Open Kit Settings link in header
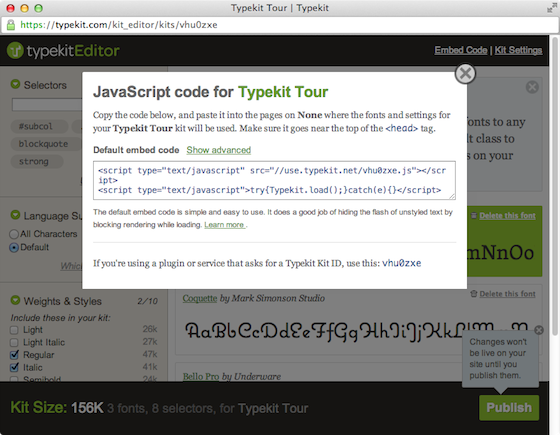 (x=518, y=50)
